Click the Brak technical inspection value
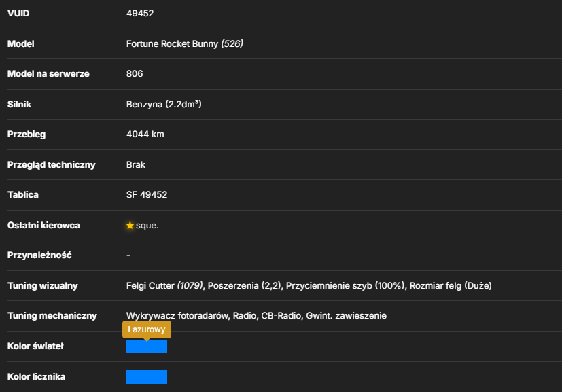Image resolution: width=562 pixels, height=392 pixels. point(136,165)
